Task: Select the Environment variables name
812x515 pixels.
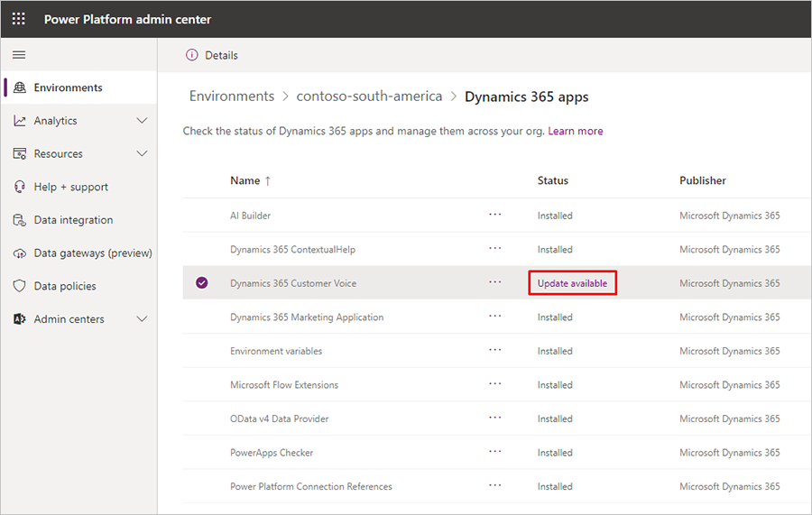Action: 276,351
